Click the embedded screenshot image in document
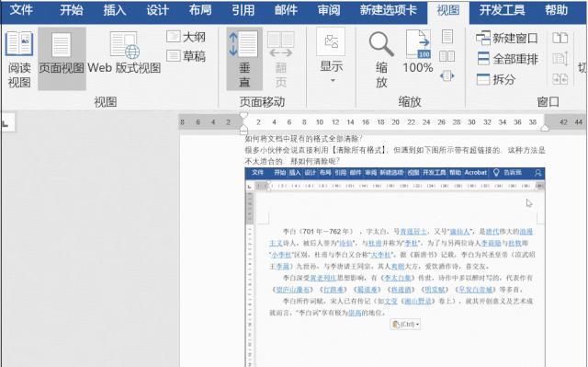Image resolution: width=588 pixels, height=367 pixels. tap(395, 267)
